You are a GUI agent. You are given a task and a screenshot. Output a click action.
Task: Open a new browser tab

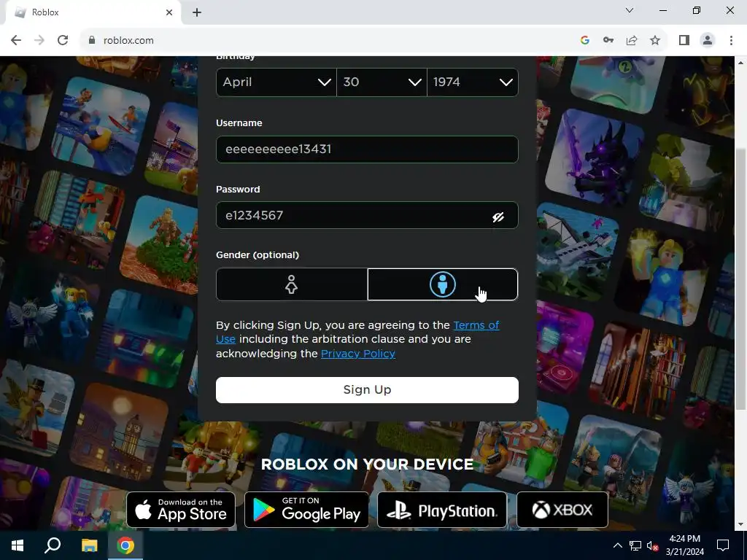[x=197, y=12]
